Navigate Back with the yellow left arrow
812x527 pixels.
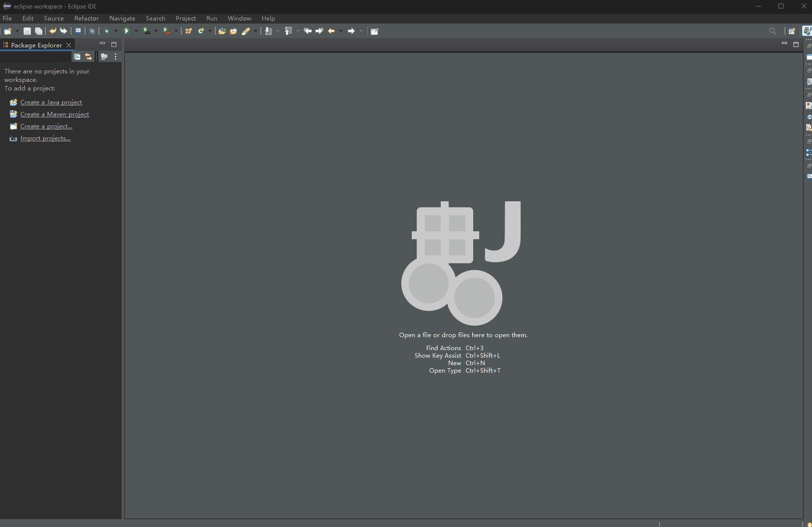(x=331, y=31)
